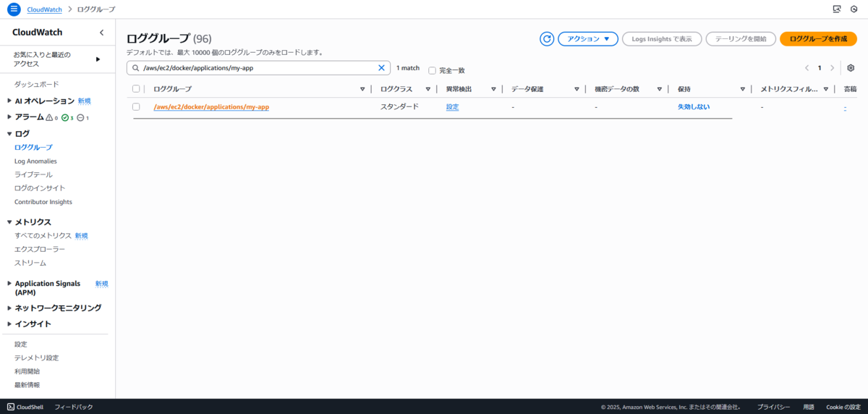Enable the 完全一致 exact match checkbox
This screenshot has height=414, width=868.
tap(432, 70)
